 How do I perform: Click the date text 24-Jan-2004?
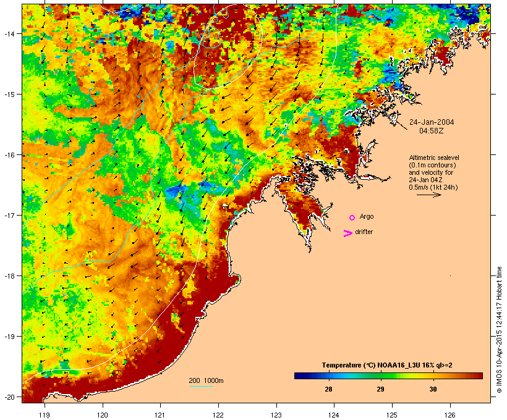[432, 122]
